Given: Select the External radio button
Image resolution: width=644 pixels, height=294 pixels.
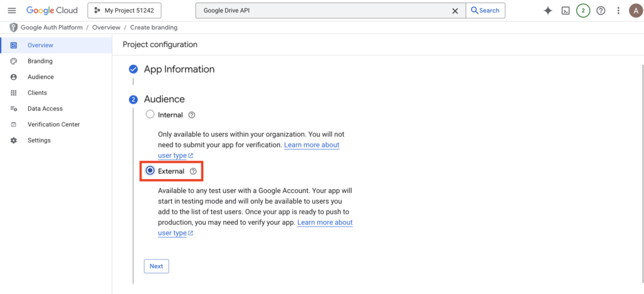Looking at the screenshot, I should (x=150, y=171).
